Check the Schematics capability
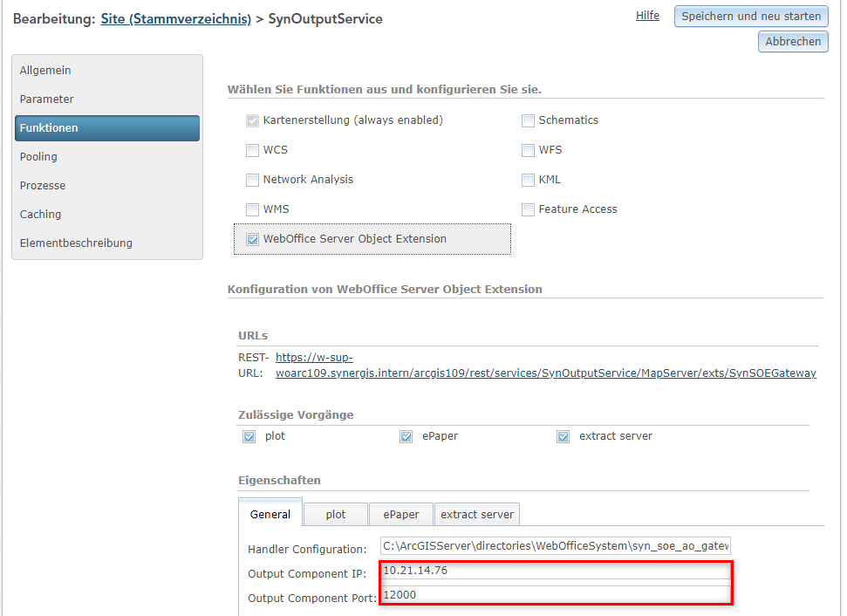 click(x=528, y=120)
